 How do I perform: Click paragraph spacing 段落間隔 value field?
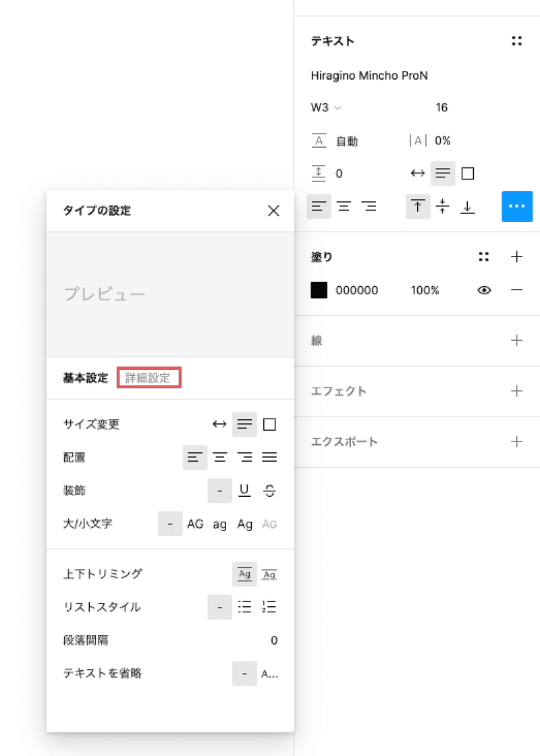274,641
